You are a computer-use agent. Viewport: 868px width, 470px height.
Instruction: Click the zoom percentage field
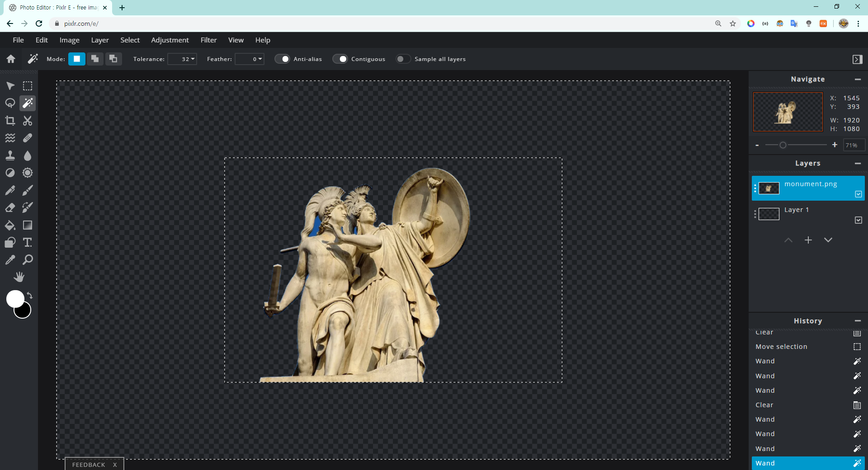pyautogui.click(x=854, y=145)
